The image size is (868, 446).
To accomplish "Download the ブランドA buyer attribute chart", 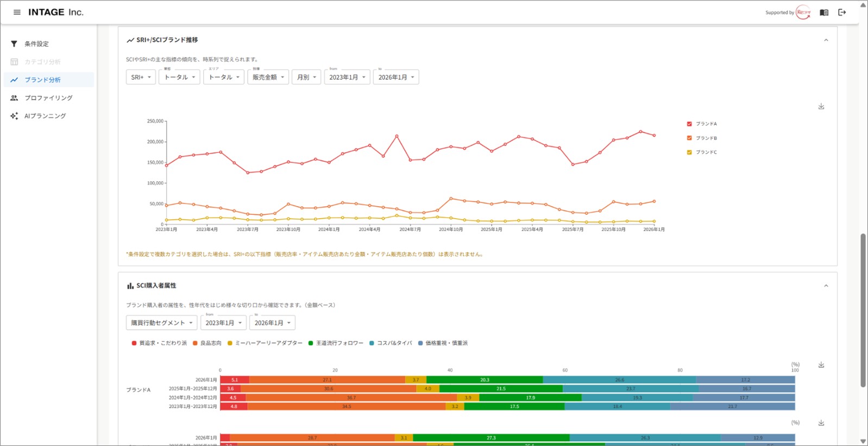I will tap(821, 365).
